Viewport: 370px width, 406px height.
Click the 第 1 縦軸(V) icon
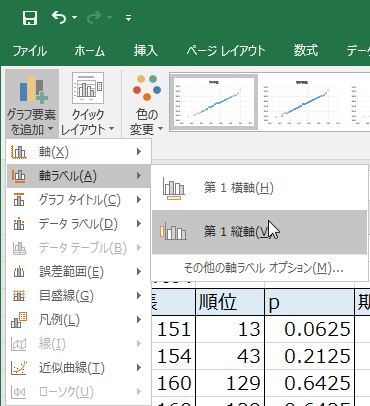173,232
